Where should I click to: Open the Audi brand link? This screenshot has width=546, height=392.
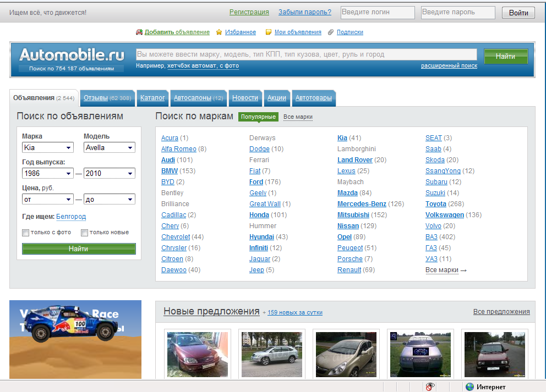(168, 160)
